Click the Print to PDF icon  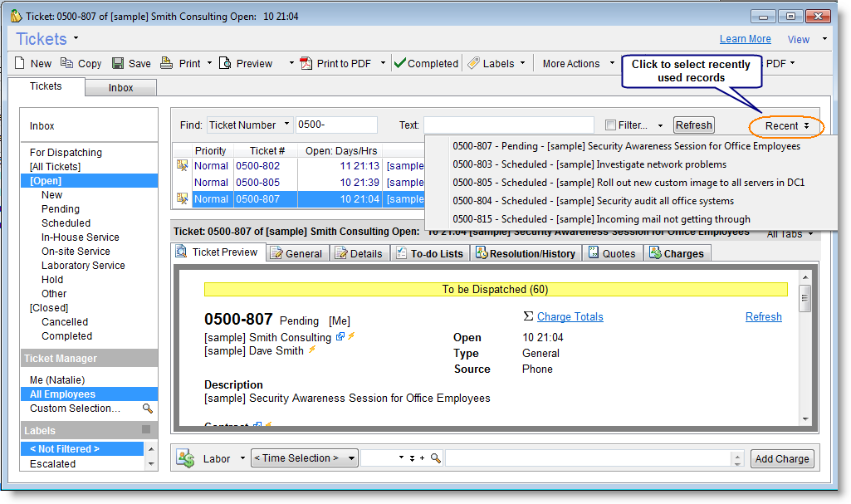click(x=306, y=63)
